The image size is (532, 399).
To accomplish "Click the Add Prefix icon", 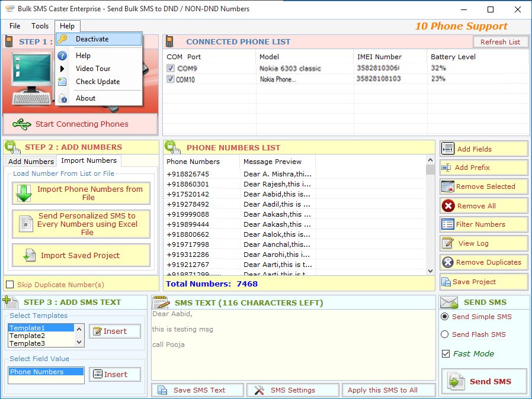I will point(446,168).
